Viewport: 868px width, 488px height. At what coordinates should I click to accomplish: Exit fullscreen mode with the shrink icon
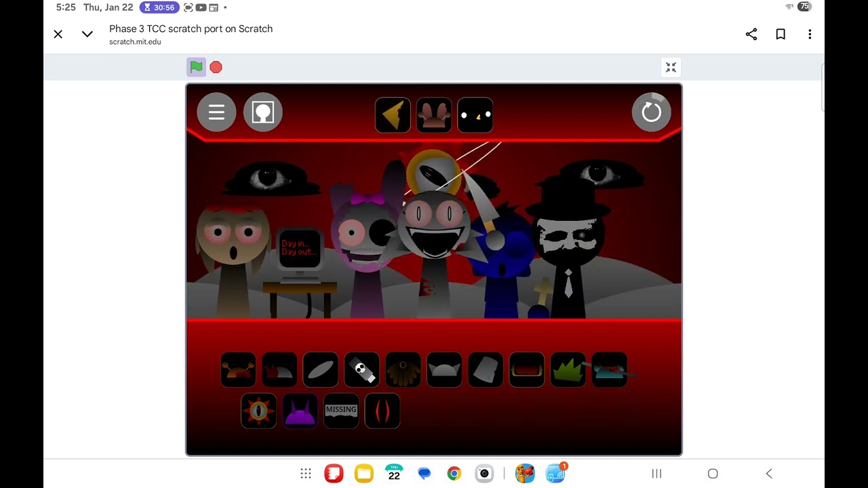pos(671,67)
